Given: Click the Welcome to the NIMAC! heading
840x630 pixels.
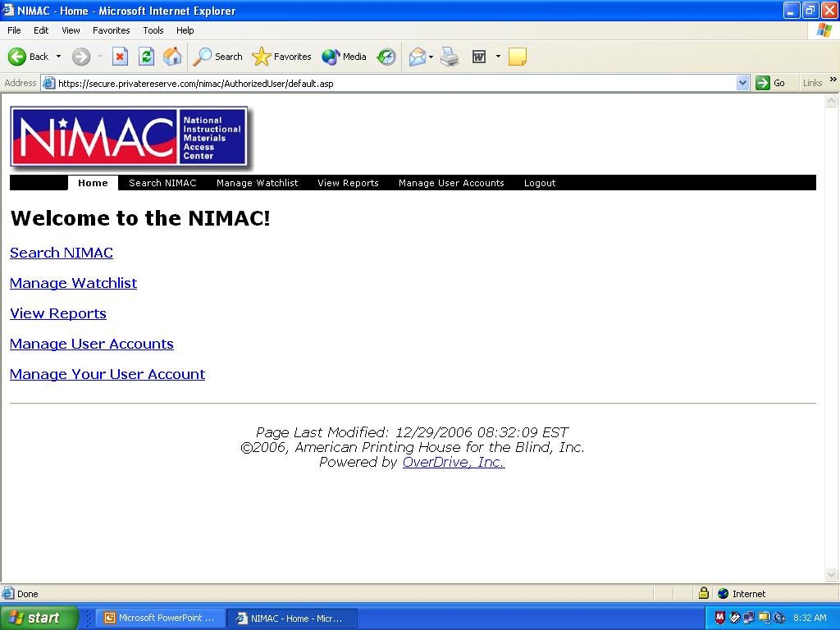Looking at the screenshot, I should tap(140, 218).
